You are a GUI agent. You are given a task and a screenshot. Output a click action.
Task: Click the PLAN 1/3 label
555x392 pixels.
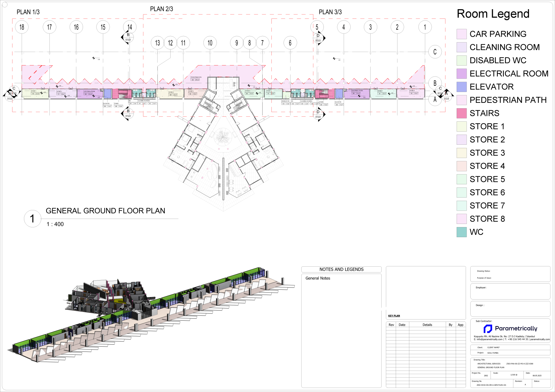tap(28, 12)
